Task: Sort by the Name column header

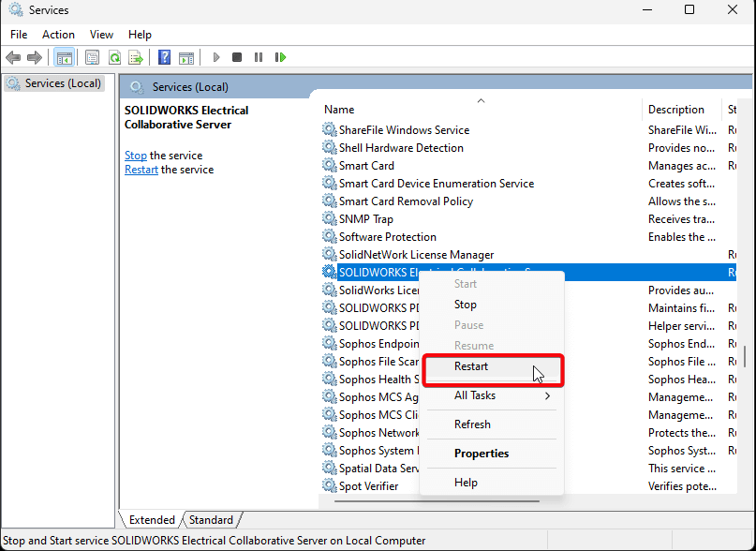Action: [x=481, y=110]
